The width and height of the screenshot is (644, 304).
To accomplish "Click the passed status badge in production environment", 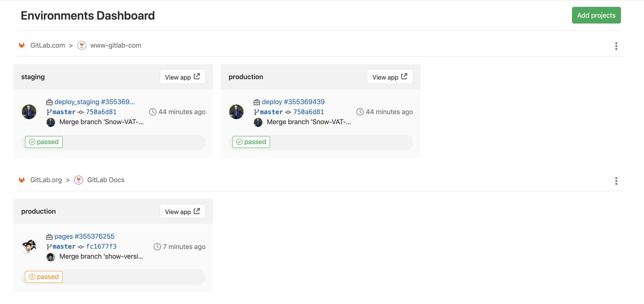I will pyautogui.click(x=251, y=142).
